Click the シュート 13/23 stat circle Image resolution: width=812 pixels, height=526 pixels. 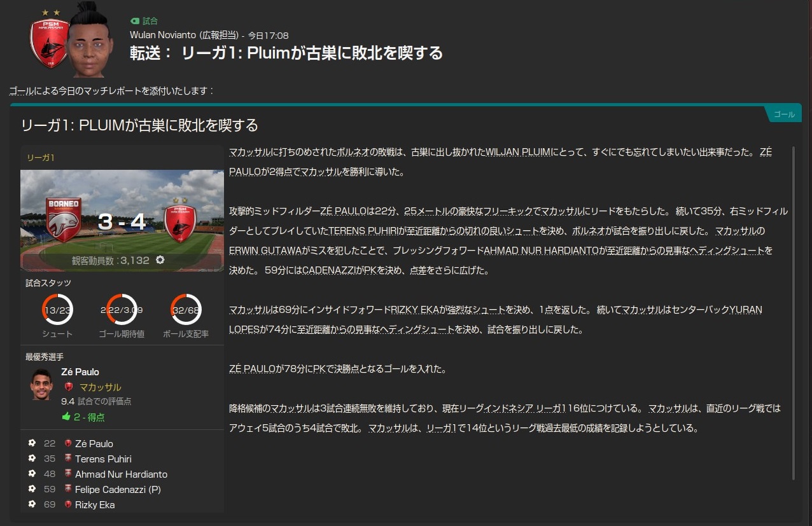pyautogui.click(x=57, y=310)
